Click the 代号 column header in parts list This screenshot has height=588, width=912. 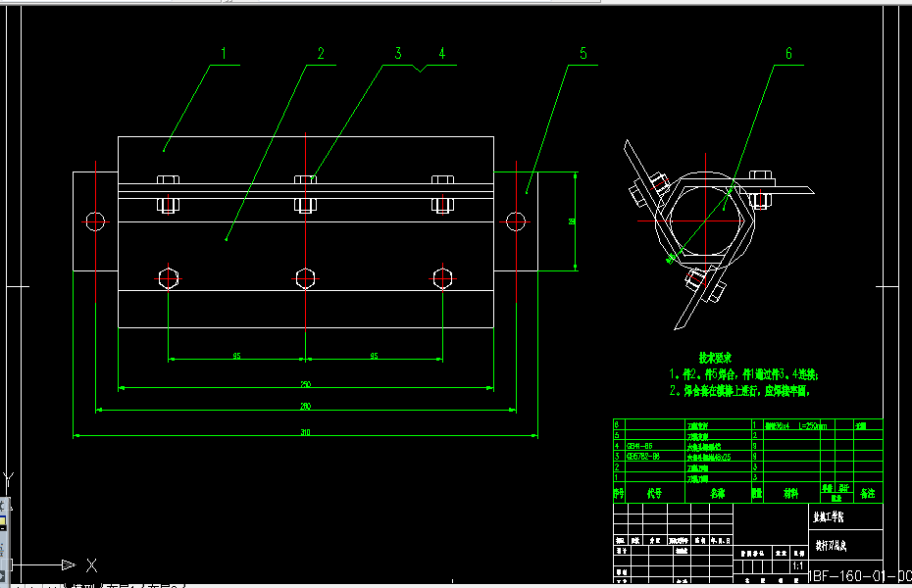click(654, 493)
